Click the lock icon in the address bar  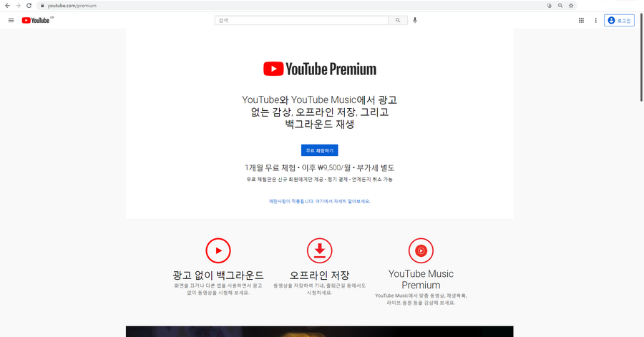pyautogui.click(x=42, y=6)
